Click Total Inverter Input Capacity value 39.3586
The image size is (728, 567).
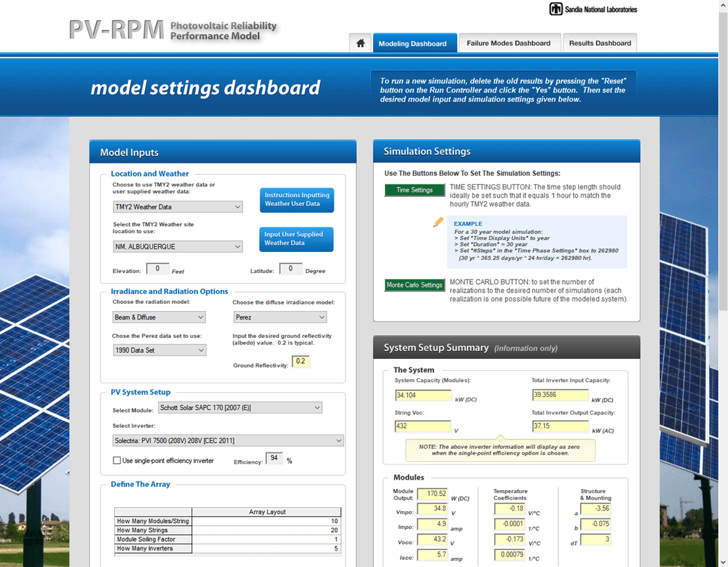(560, 394)
